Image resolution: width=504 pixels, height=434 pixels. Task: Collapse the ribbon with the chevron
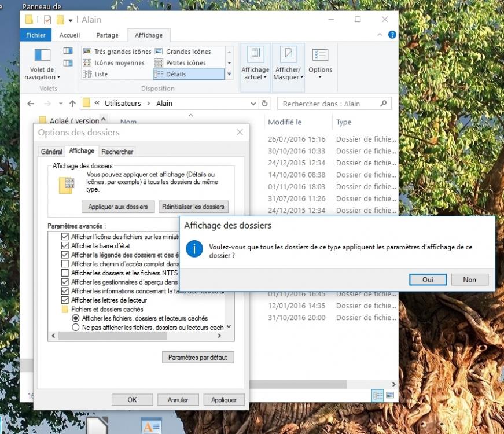click(x=381, y=35)
